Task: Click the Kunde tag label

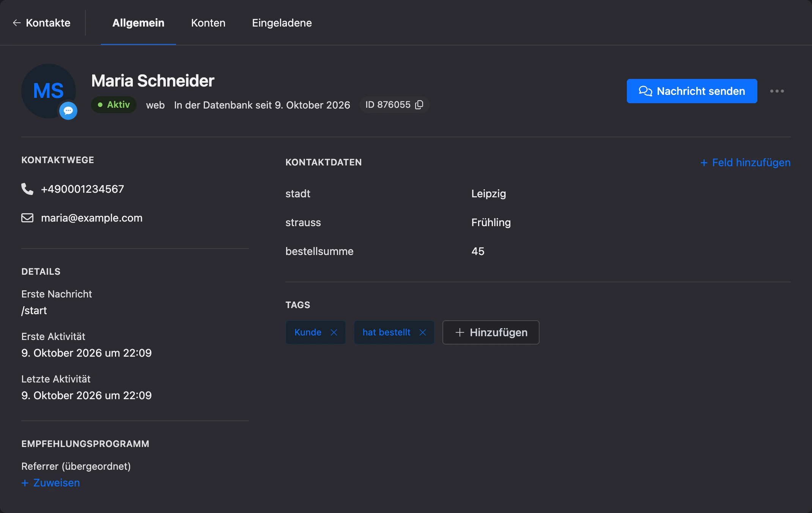Action: click(x=308, y=332)
